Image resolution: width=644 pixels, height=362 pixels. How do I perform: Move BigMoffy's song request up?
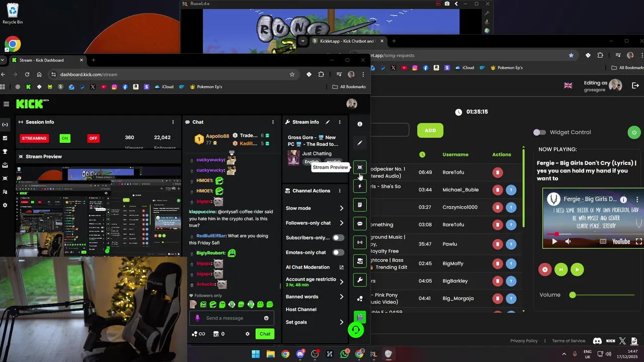[x=511, y=263]
